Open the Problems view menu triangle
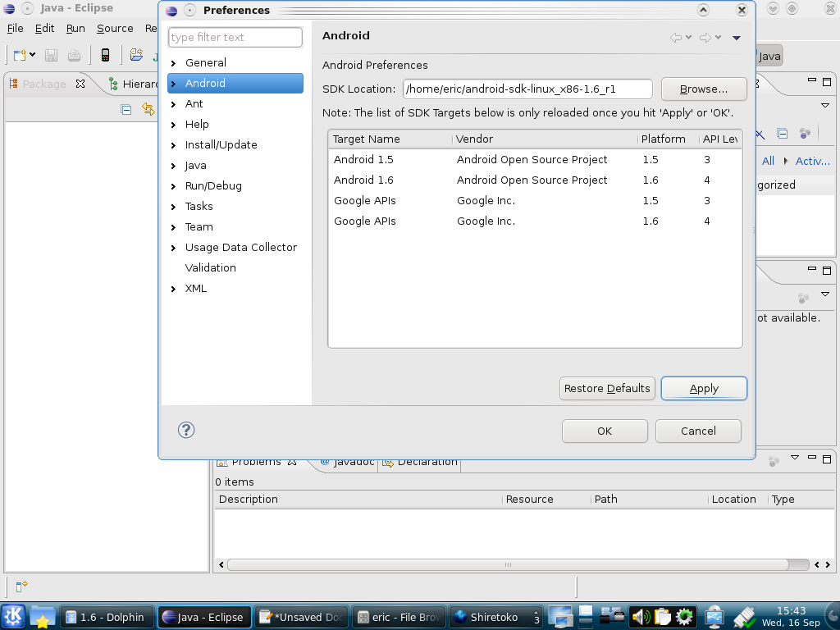This screenshot has width=840, height=630. (795, 458)
